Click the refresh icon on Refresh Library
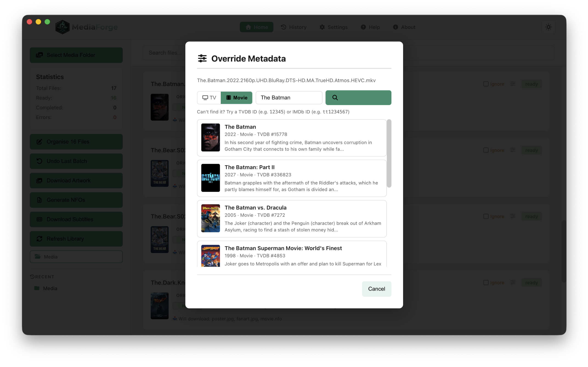Viewport: 588px width, 367px height. click(x=40, y=239)
